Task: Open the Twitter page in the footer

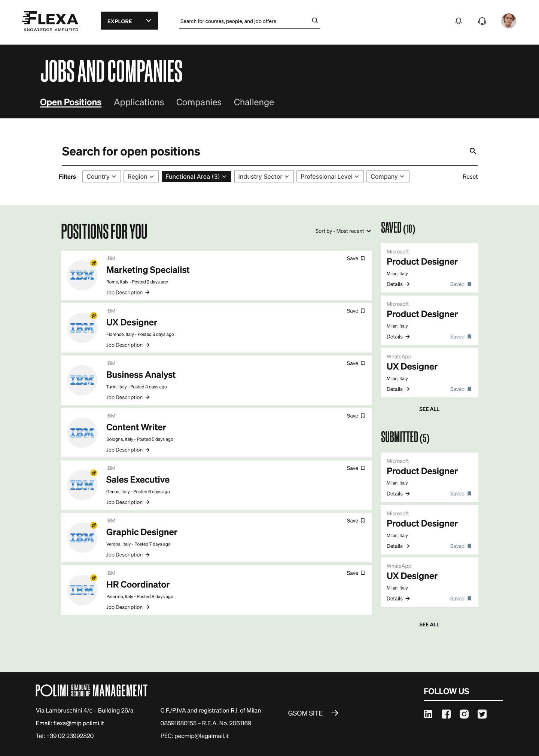Action: 482,714
